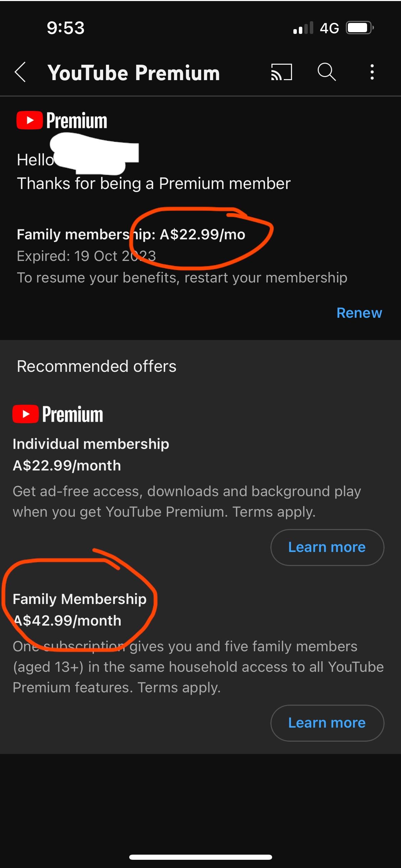Tap the cellular signal bars icon
The height and width of the screenshot is (868, 401).
(303, 28)
